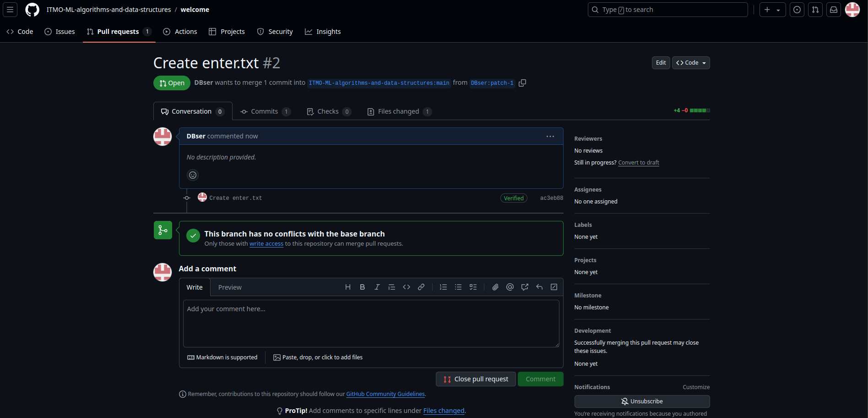Go to GitHub homepage via Octocat logo

coord(32,10)
